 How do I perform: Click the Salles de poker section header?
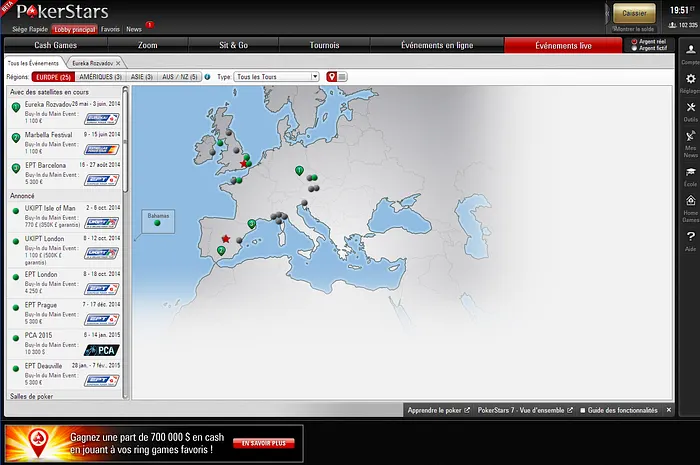(65, 396)
